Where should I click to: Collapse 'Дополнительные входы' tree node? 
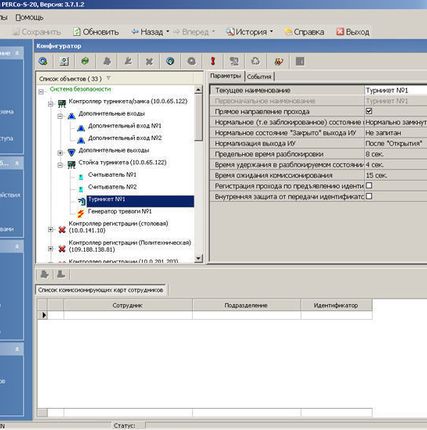click(x=60, y=116)
